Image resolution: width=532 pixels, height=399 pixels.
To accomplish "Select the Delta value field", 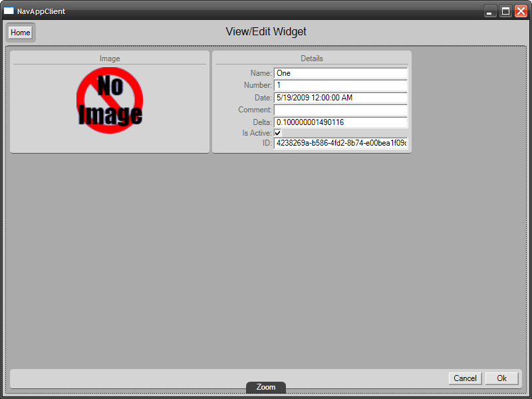I will (x=340, y=122).
